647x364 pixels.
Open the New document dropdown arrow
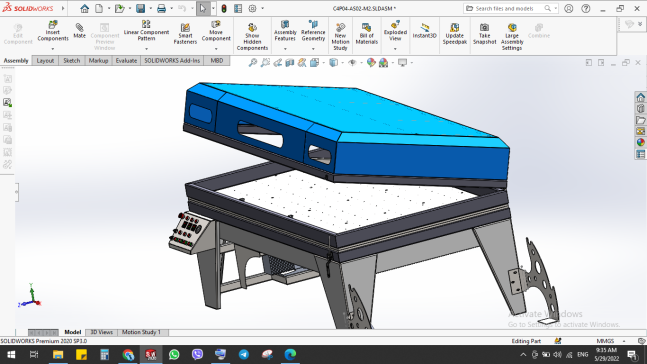click(109, 8)
